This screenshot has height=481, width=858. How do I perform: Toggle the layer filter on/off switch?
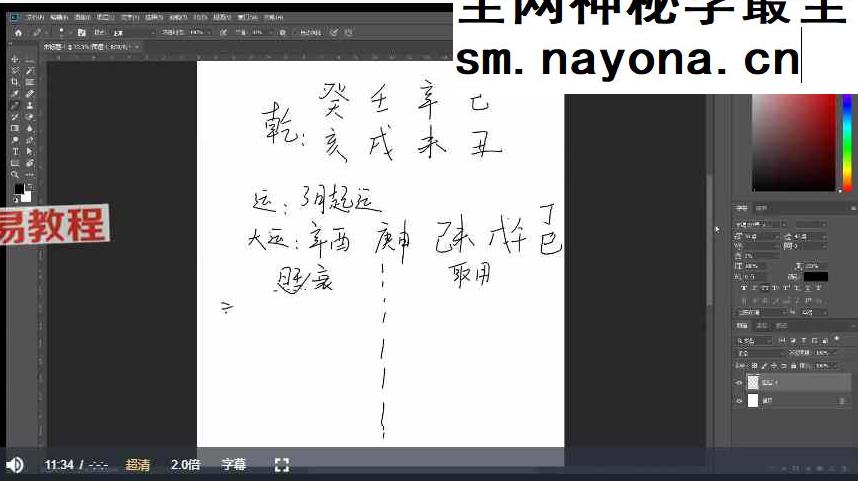point(837,339)
